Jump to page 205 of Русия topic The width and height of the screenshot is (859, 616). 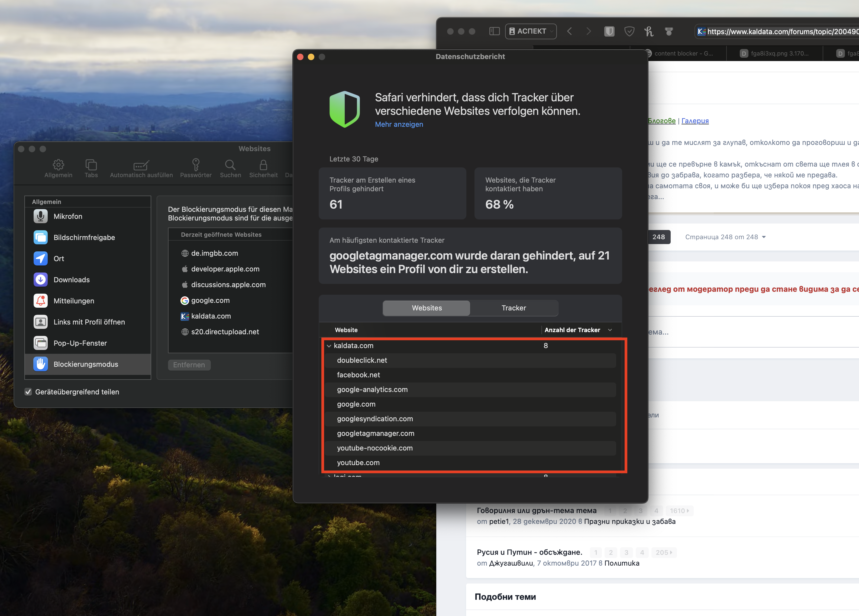[664, 552]
